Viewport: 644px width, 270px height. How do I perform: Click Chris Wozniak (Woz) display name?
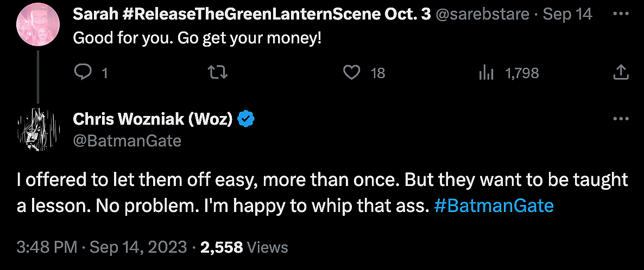pyautogui.click(x=153, y=119)
